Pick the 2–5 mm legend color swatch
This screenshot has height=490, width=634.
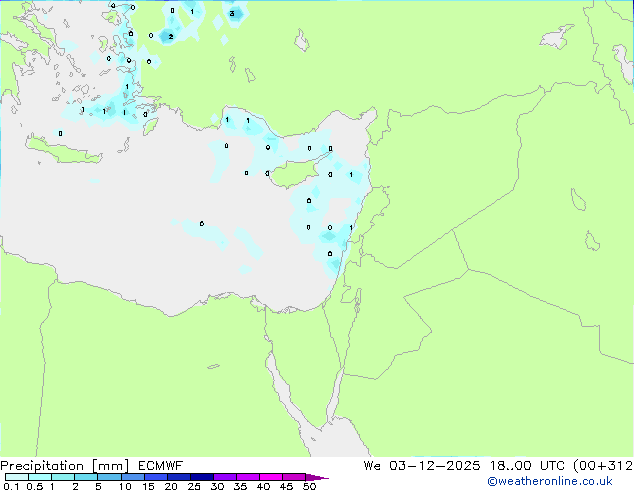click(x=86, y=477)
